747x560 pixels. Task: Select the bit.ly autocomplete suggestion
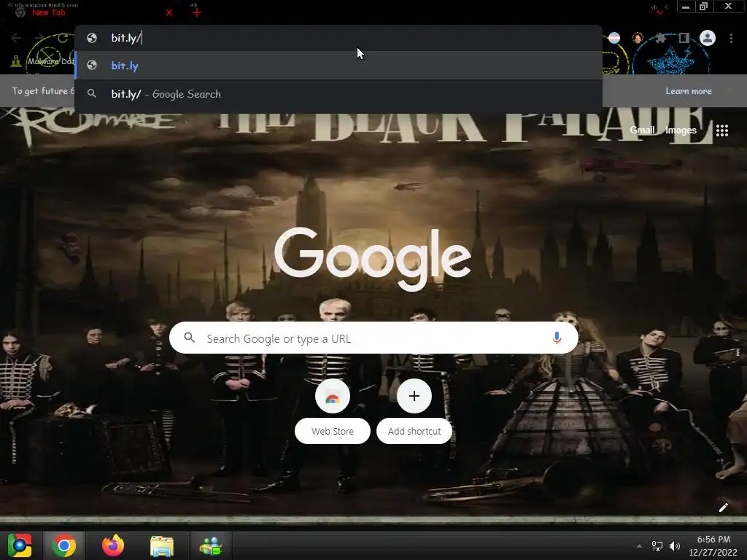pyautogui.click(x=338, y=65)
